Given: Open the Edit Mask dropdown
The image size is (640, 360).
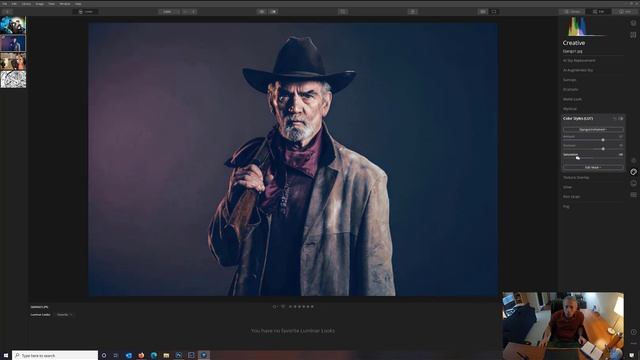Looking at the screenshot, I should coord(593,167).
